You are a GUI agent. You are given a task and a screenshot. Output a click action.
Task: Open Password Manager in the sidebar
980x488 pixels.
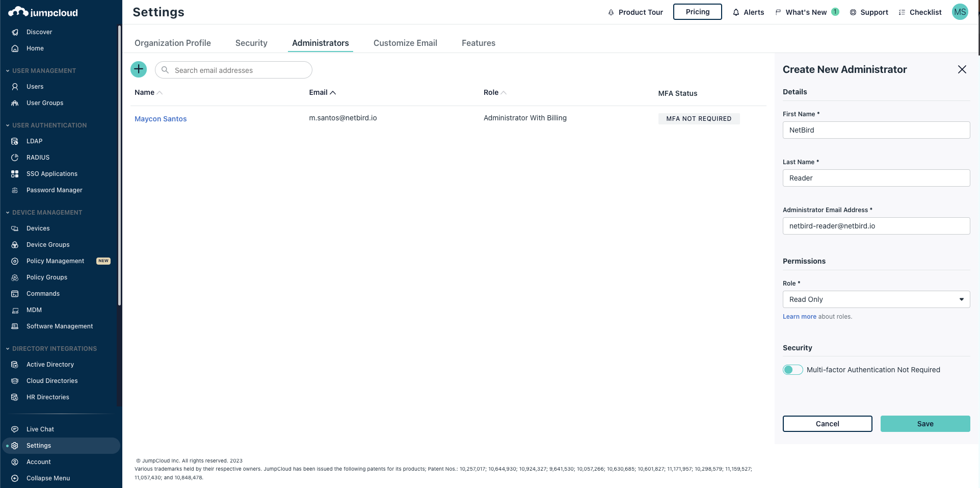(x=54, y=190)
